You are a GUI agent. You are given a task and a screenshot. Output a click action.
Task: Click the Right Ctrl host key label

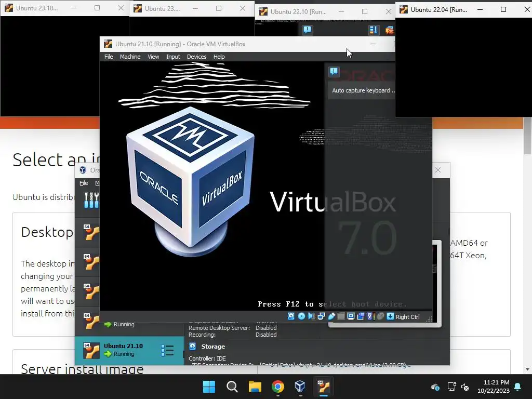pos(407,316)
